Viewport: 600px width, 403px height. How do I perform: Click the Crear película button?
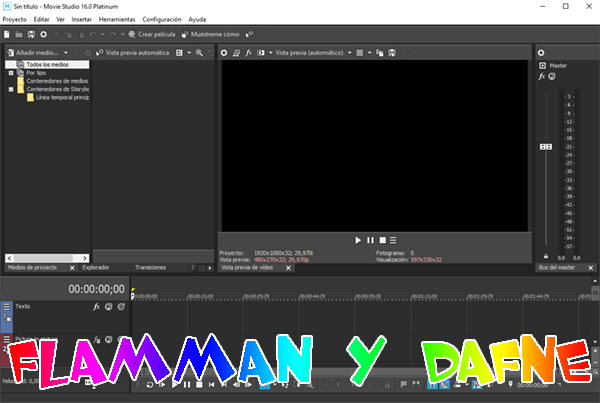[152, 34]
